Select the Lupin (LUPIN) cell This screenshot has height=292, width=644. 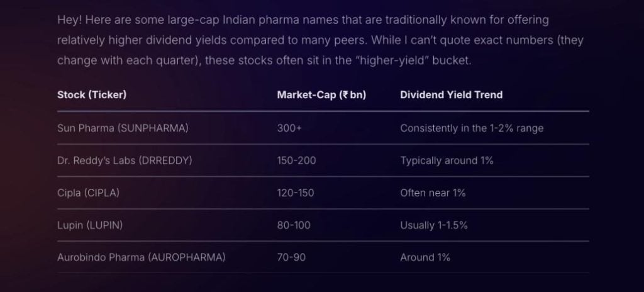pyautogui.click(x=89, y=225)
